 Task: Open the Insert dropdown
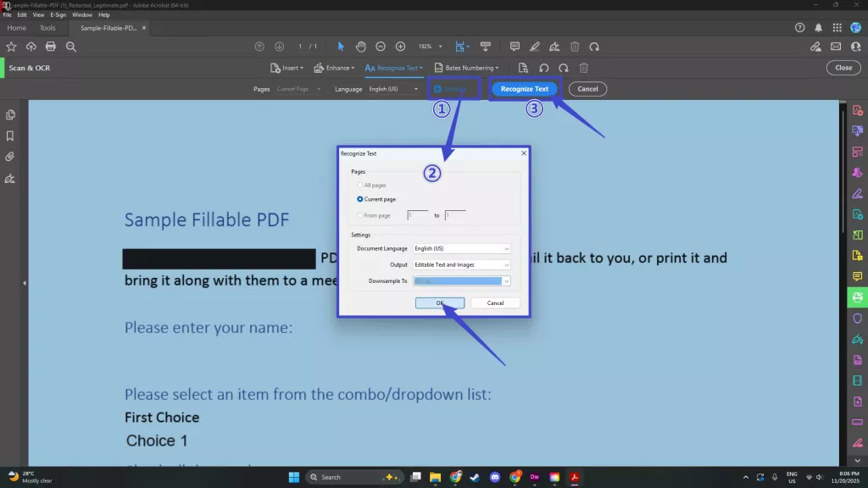click(x=287, y=68)
